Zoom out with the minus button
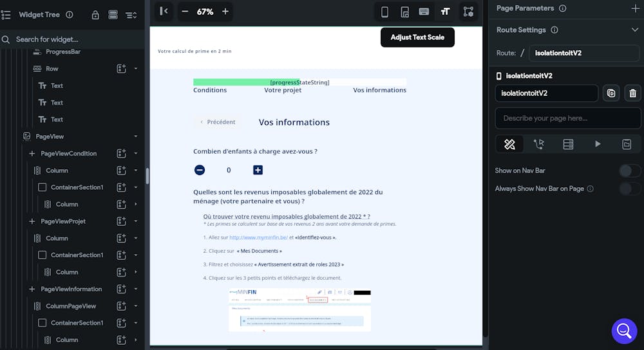Viewport: 644px width, 350px height. [x=185, y=12]
